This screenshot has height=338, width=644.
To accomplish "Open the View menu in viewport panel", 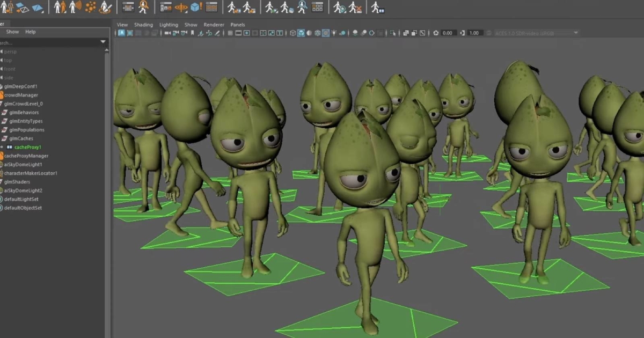I will coord(122,25).
